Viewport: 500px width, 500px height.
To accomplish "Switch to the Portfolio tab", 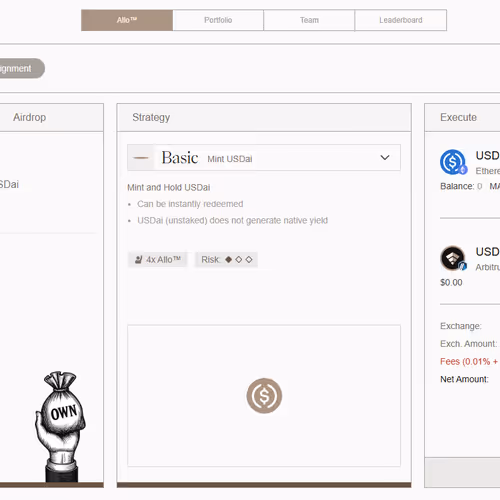I will click(x=218, y=20).
